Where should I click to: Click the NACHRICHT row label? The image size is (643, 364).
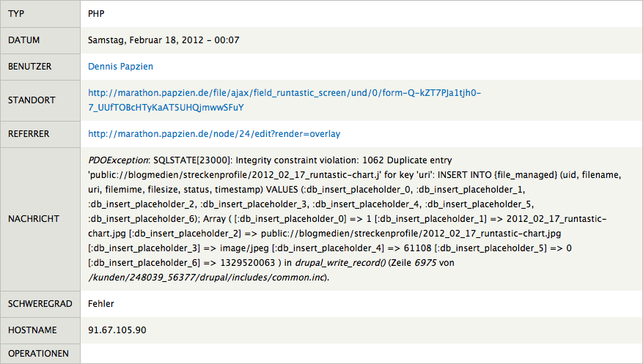pyautogui.click(x=33, y=219)
